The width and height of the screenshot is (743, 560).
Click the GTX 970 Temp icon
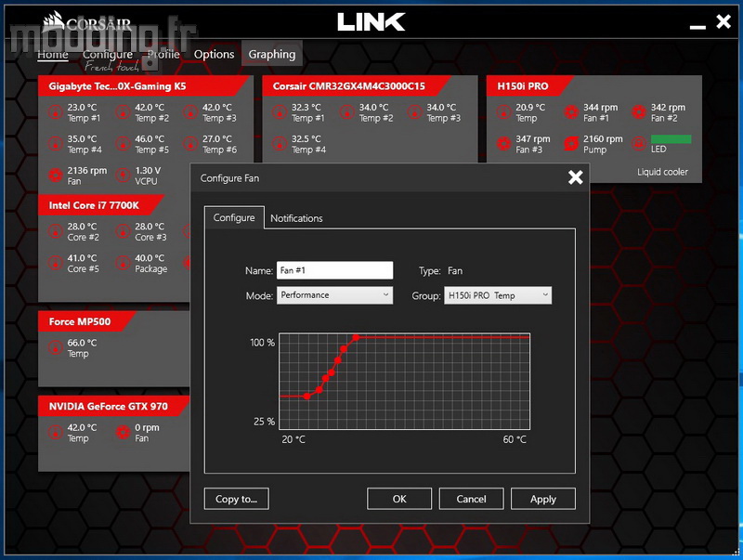click(x=56, y=433)
